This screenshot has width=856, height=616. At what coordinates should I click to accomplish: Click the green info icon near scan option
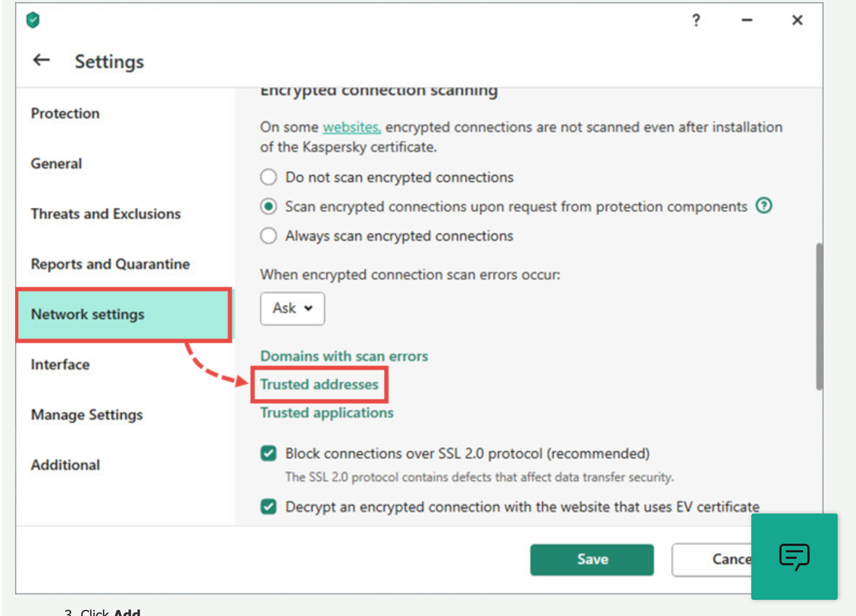pyautogui.click(x=764, y=206)
